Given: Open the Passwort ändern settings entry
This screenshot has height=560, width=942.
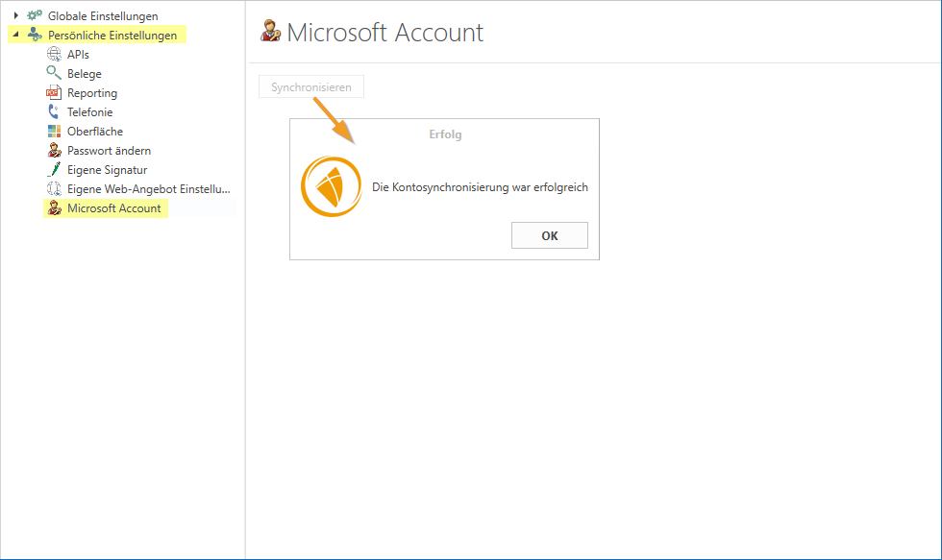Looking at the screenshot, I should coord(109,151).
